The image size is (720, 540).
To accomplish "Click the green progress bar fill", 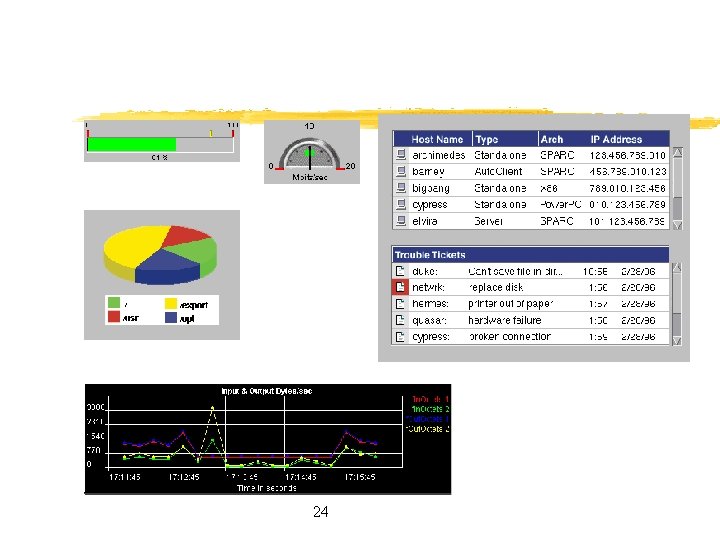I will [132, 144].
